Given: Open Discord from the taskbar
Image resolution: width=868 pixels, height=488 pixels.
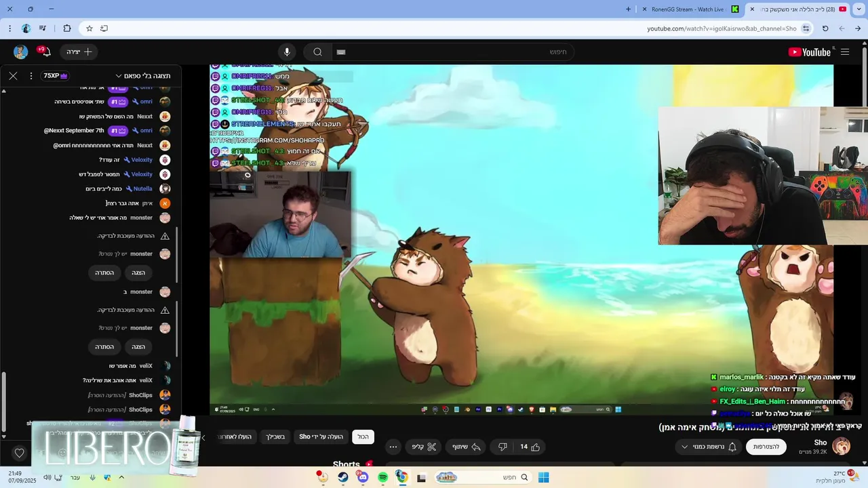Looking at the screenshot, I should [363, 477].
